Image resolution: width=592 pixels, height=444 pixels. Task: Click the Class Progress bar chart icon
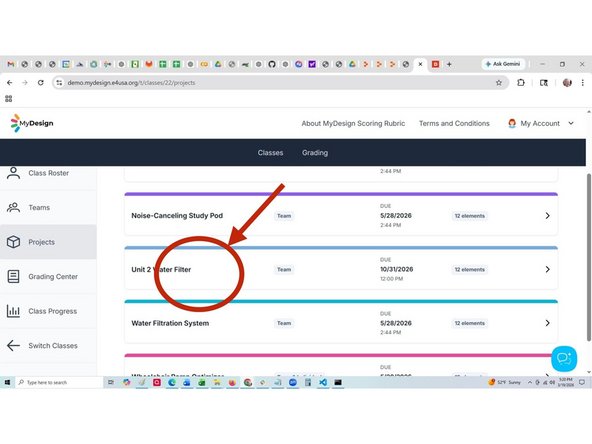[x=13, y=311]
